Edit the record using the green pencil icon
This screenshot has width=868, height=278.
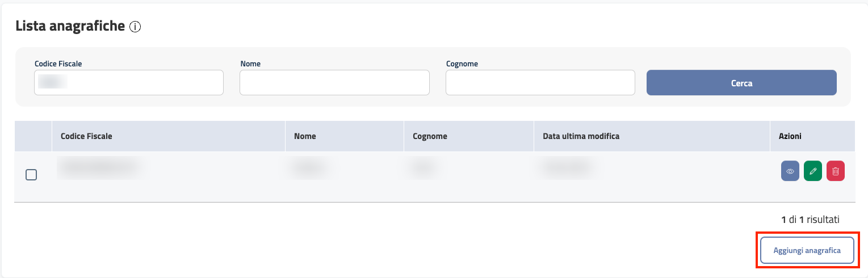point(812,171)
